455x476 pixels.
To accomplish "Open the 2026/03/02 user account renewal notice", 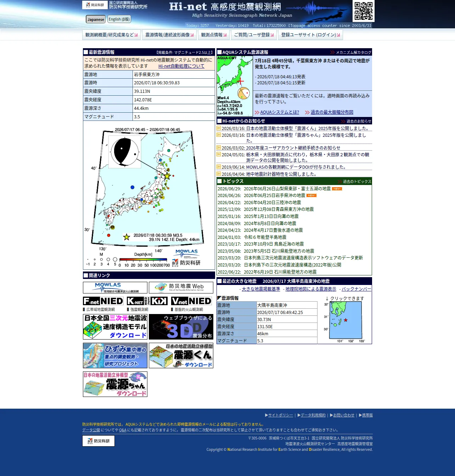I will coord(293,148).
